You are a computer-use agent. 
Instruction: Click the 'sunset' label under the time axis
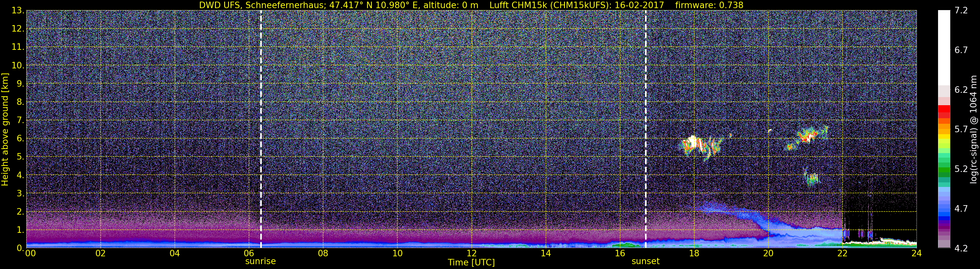[646, 262]
